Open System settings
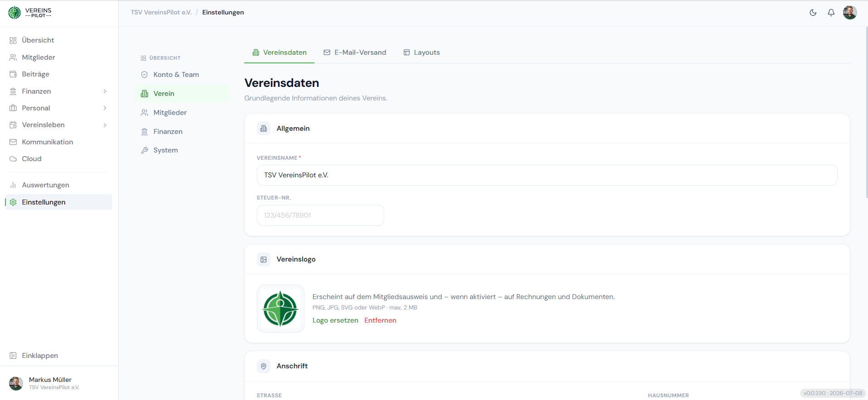Image resolution: width=868 pixels, height=400 pixels. [x=183, y=150]
